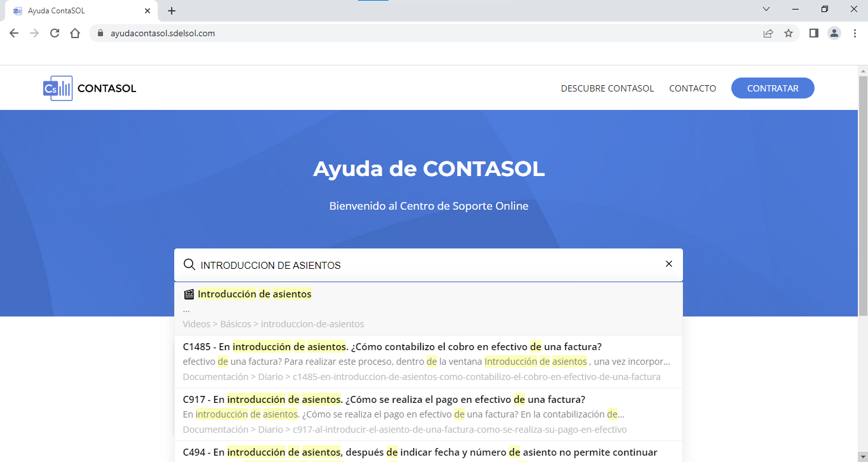The image size is (868, 462).
Task: Click into the INTRODUCCION DE ASIENTOS search field
Action: (x=429, y=265)
